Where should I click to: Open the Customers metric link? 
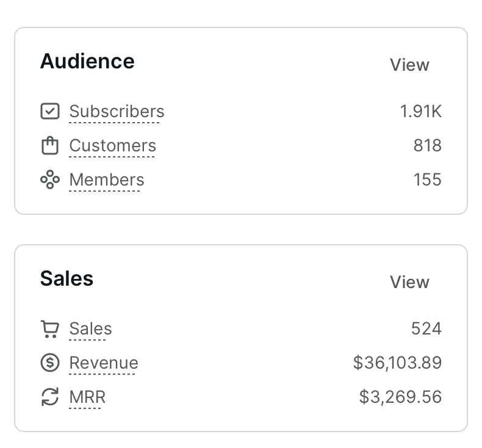point(112,146)
